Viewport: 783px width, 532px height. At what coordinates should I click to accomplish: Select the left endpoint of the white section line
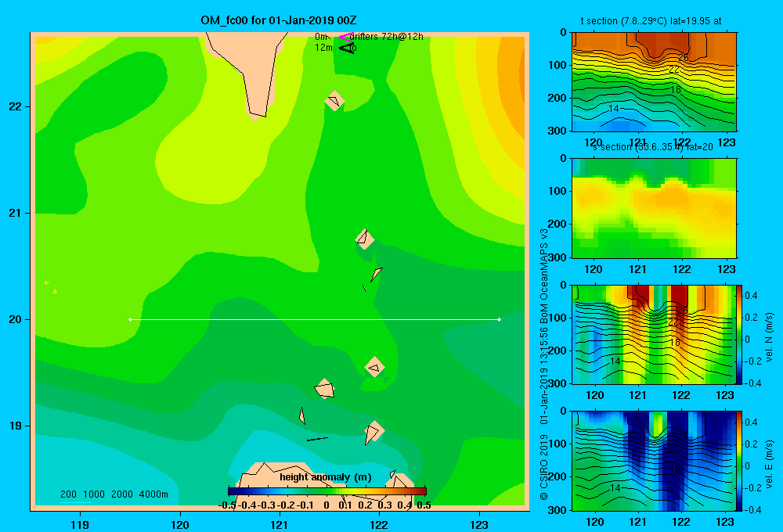pyautogui.click(x=130, y=319)
